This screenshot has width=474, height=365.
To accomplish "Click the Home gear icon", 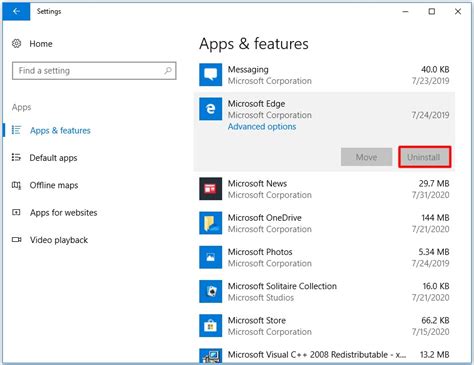I will pyautogui.click(x=16, y=43).
